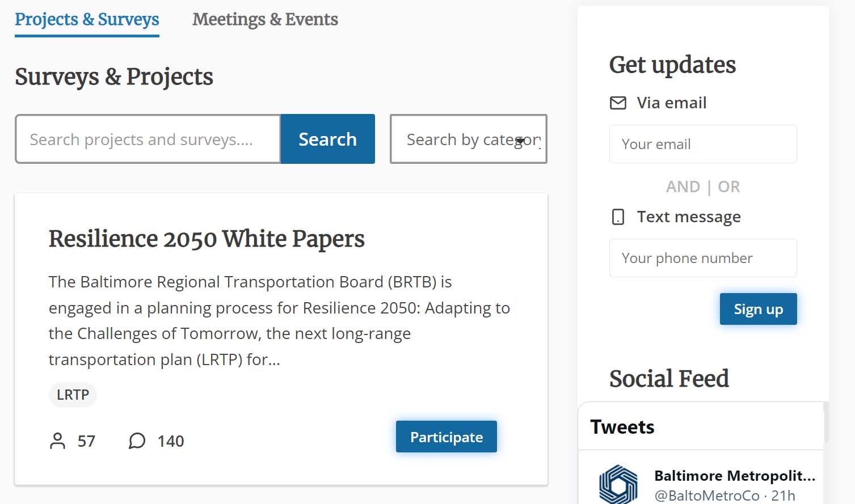Click the Your phone number field

[x=702, y=259]
